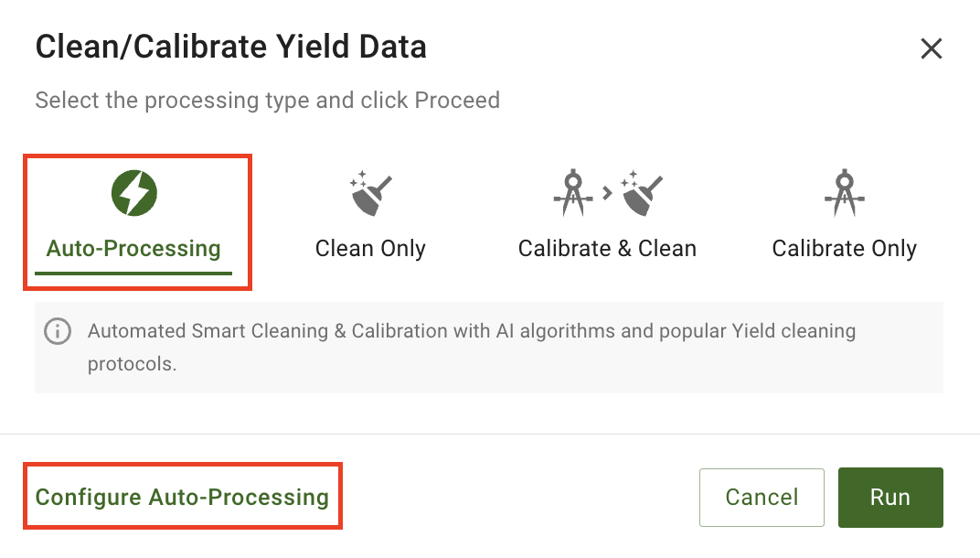Select the Auto-Processing tab label

(133, 249)
